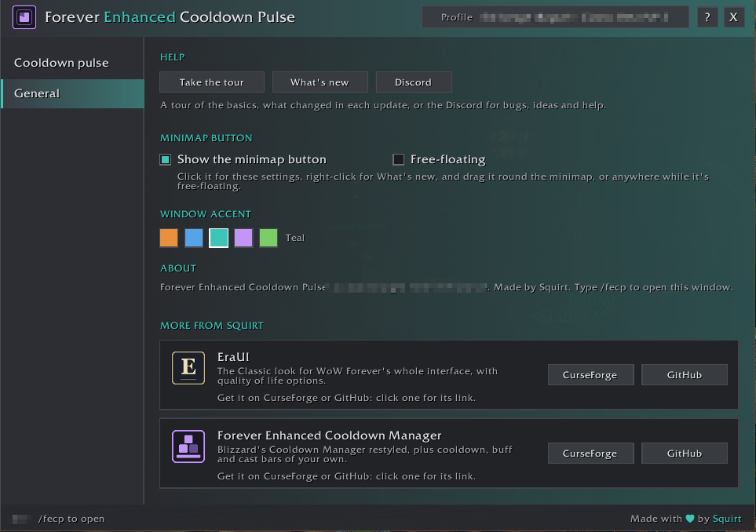Start the Take the tour button
Screen dimensions: 756x532
coord(212,82)
